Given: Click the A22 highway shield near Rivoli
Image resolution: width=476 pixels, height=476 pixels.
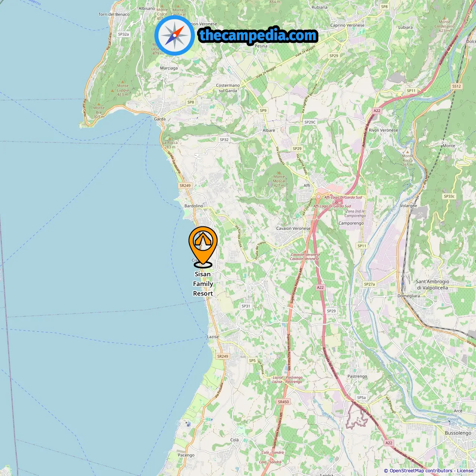Looking at the screenshot, I should point(377,111).
